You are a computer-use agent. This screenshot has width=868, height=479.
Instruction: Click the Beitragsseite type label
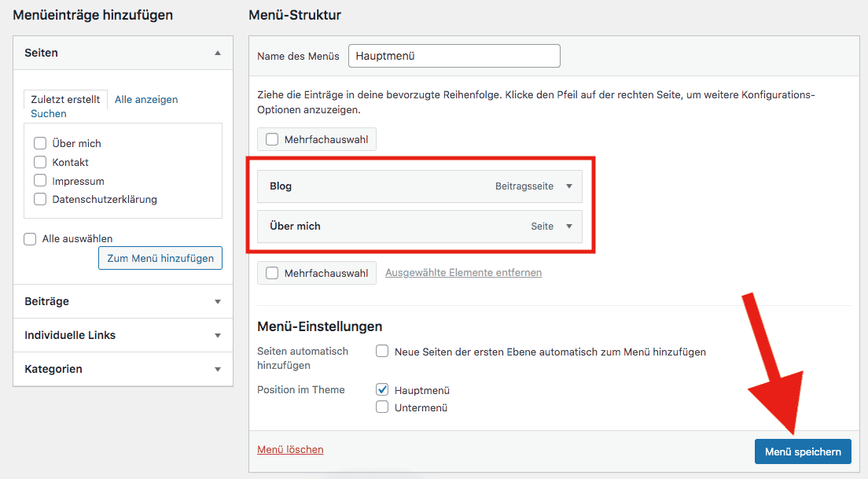coord(524,186)
